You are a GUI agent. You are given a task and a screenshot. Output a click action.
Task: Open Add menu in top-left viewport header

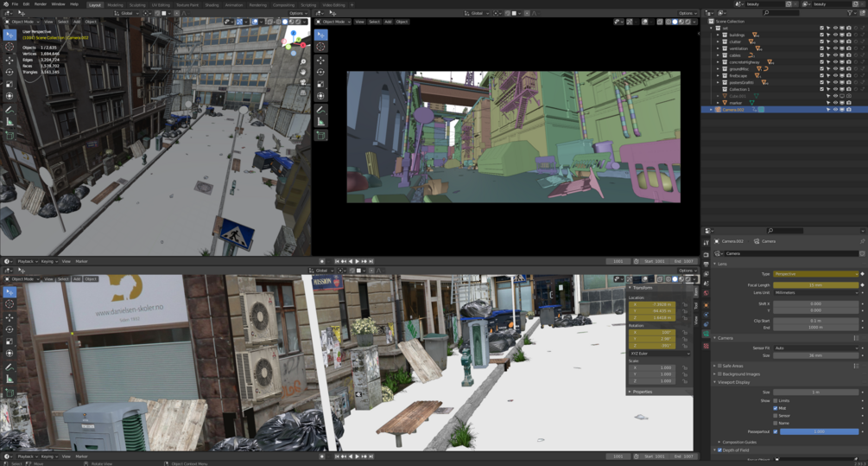(x=77, y=22)
